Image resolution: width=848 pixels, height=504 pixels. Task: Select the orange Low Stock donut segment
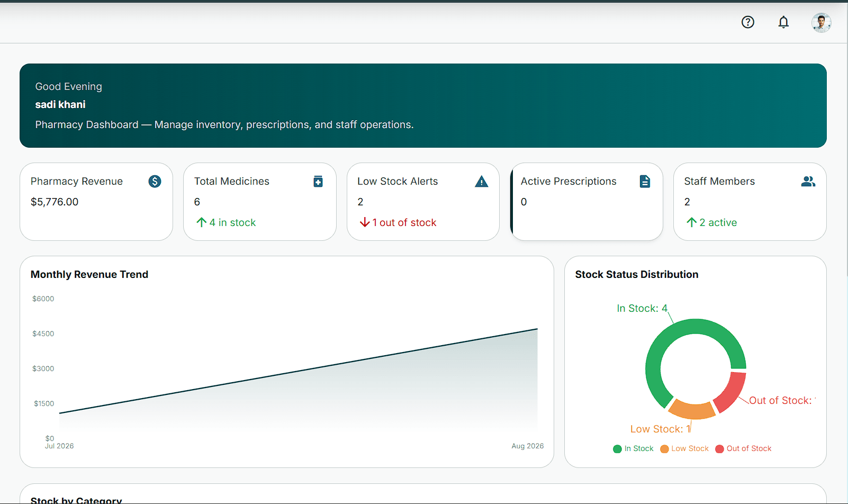tap(692, 410)
